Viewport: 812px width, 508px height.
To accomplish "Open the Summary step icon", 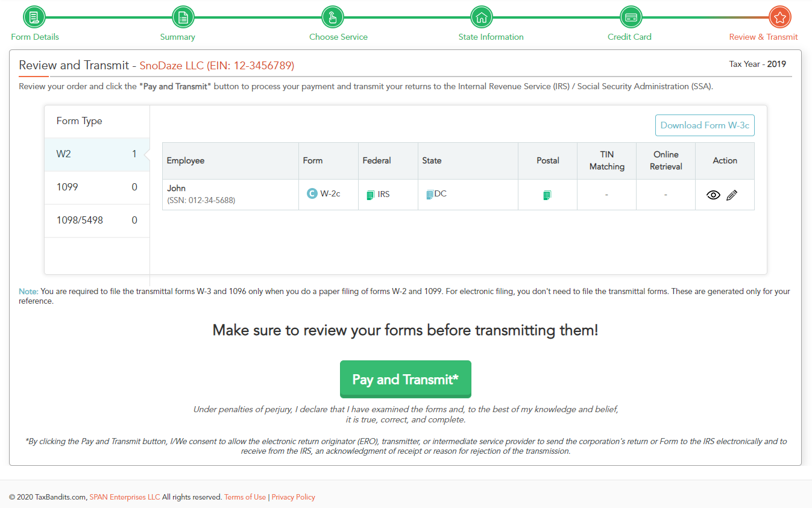I will [183, 17].
